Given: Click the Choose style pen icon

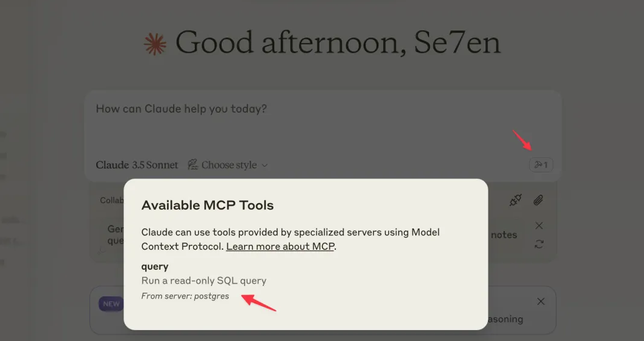Looking at the screenshot, I should (192, 164).
